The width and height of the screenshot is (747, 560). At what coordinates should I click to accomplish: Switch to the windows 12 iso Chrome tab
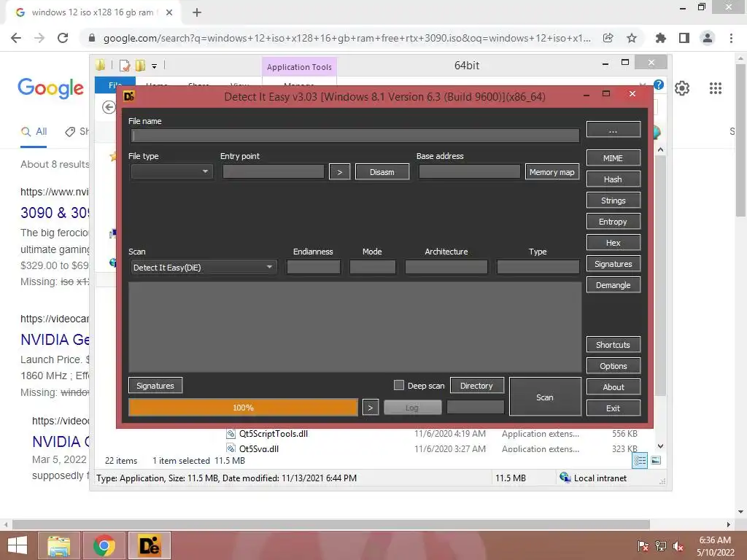point(93,12)
